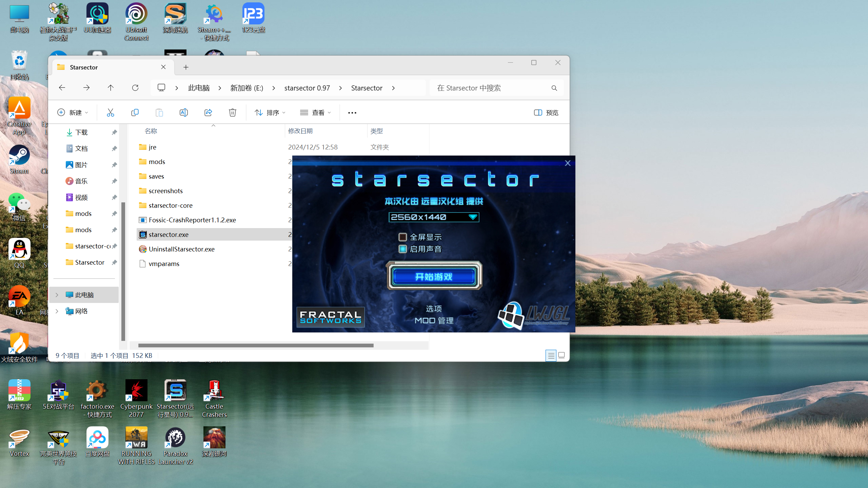
Task: Click the Refresh icon next to address bar
Action: click(x=135, y=88)
